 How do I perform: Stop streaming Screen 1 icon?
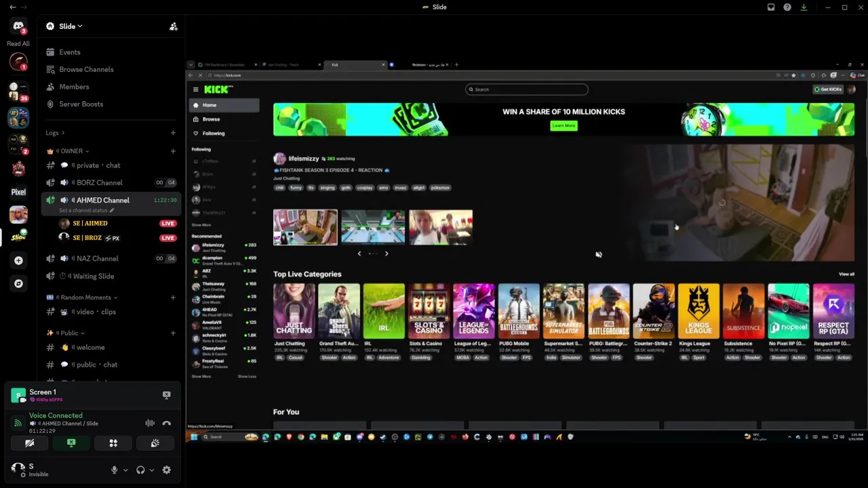[x=166, y=394]
